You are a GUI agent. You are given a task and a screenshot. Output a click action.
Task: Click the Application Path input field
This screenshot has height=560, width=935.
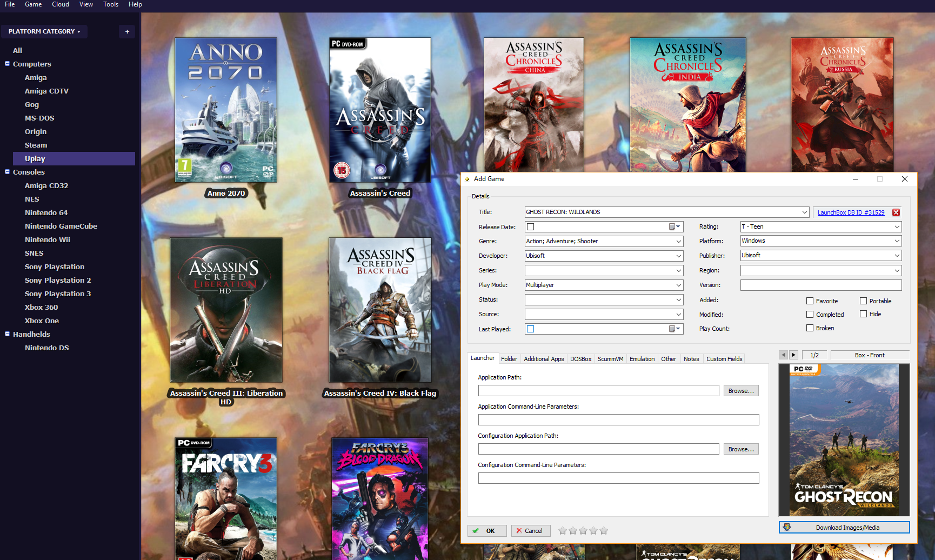pos(598,391)
